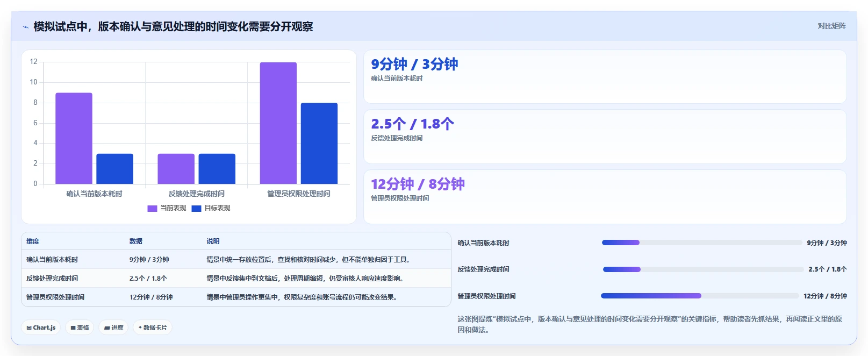
Task: Select table cell 反馈处理完成时间
Action: coord(52,279)
